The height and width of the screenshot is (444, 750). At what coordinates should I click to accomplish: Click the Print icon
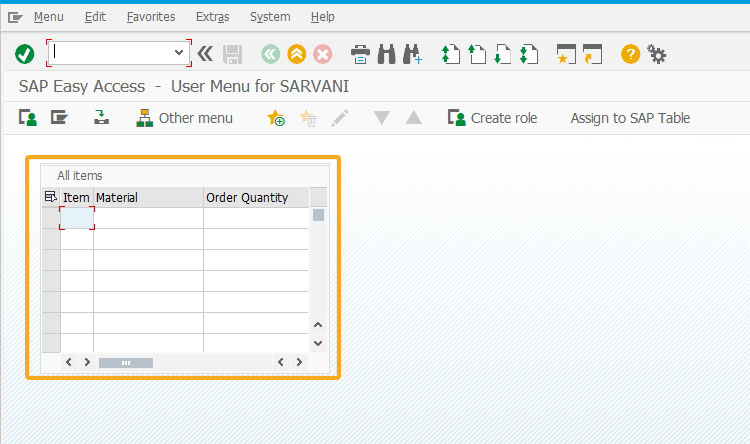360,54
